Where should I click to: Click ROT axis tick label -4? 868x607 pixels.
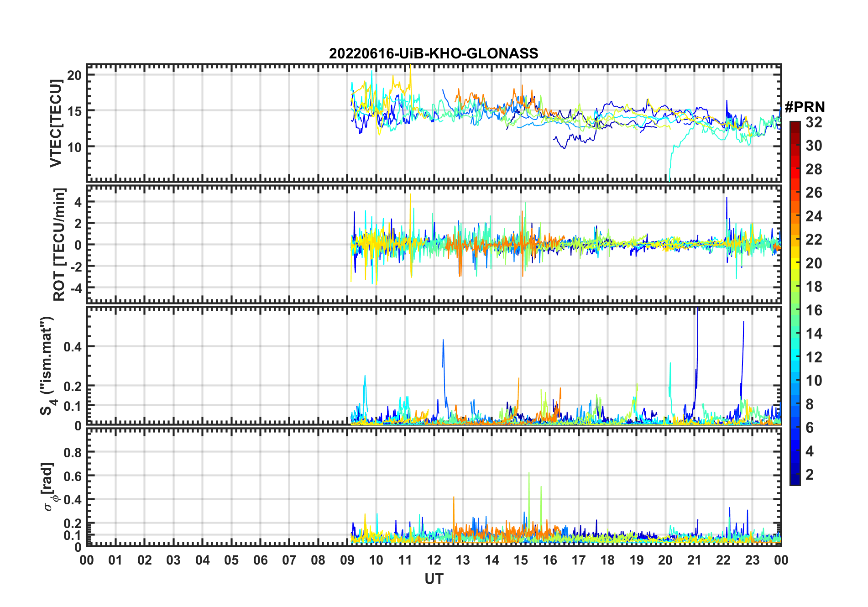(76, 288)
